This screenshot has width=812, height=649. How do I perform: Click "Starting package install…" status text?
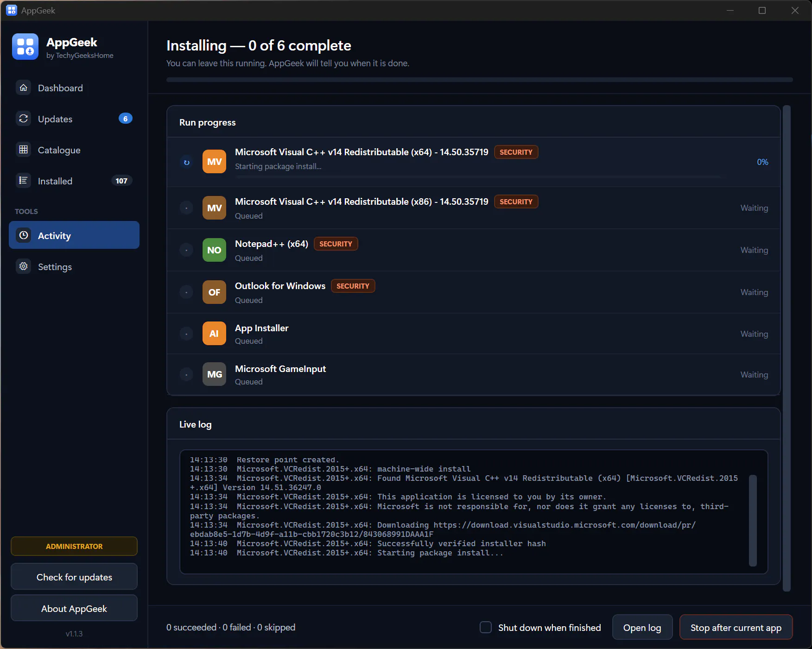coord(278,166)
